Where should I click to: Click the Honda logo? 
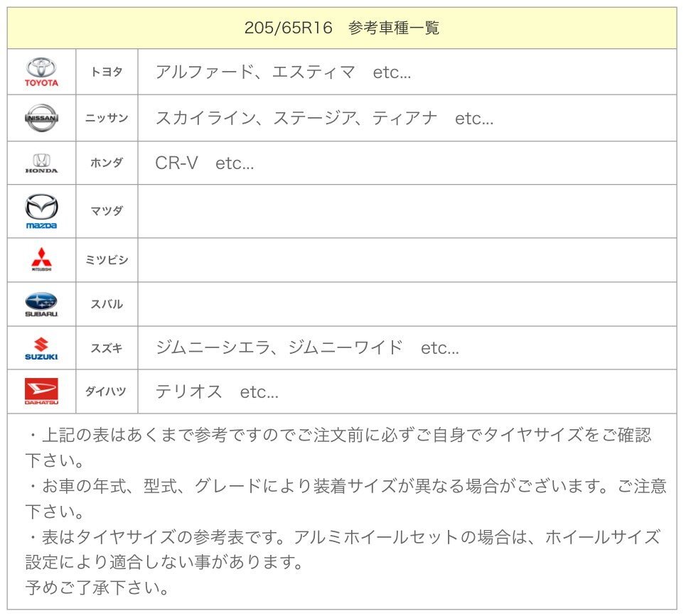click(41, 163)
